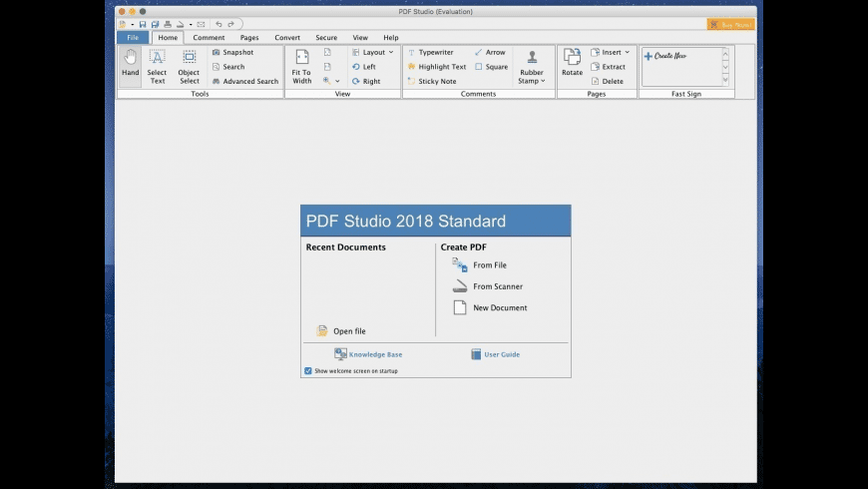Image resolution: width=868 pixels, height=489 pixels.
Task: Open the User Guide link
Action: pos(496,354)
